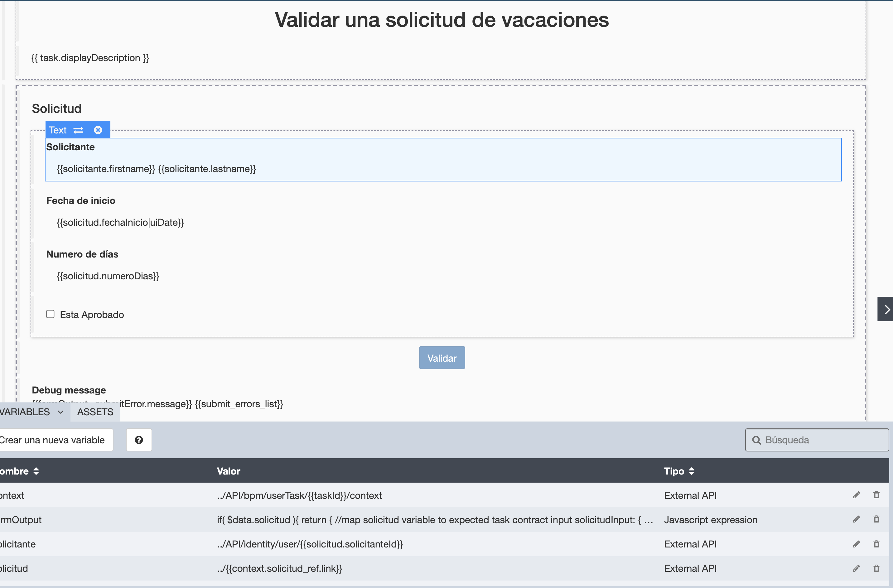Click the search magnifier icon
Screen dimensions: 893x588
click(756, 440)
